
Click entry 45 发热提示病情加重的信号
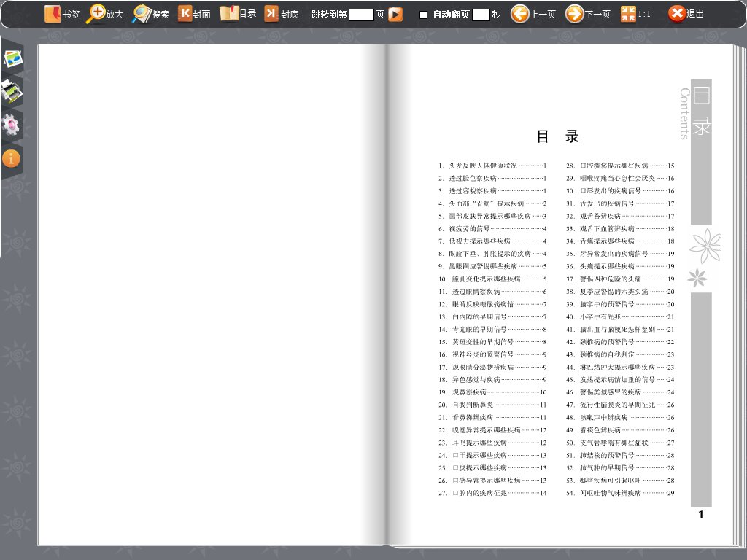[x=620, y=379]
